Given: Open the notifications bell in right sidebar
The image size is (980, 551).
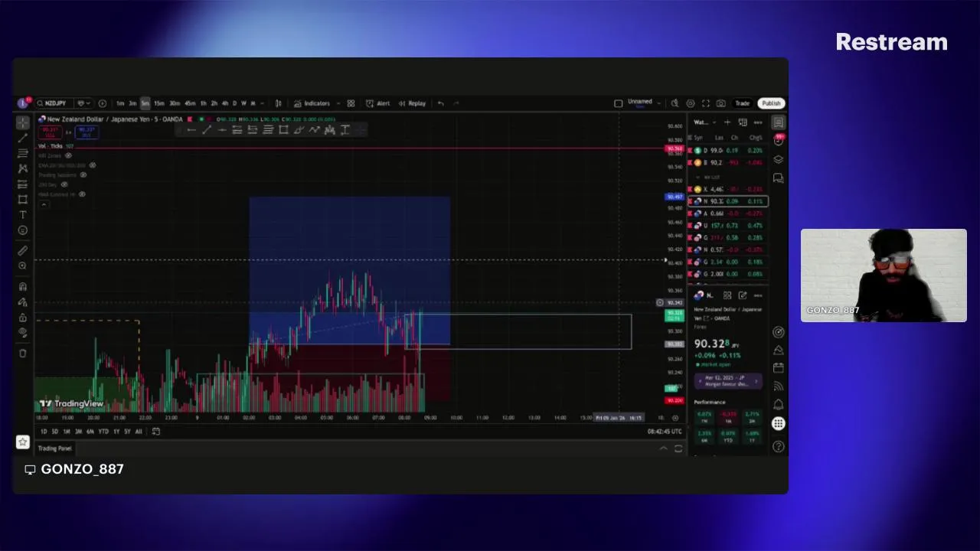Looking at the screenshot, I should click(x=778, y=404).
